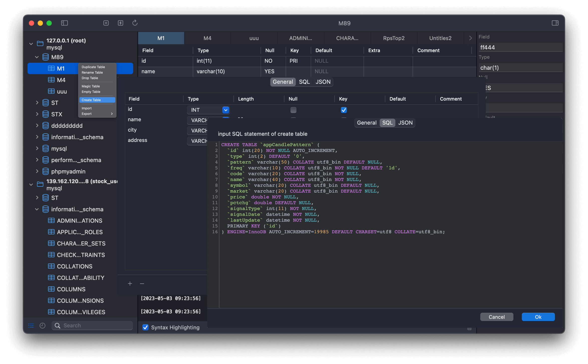Click the add new connection plus icon
This screenshot has height=364, width=588.
(x=106, y=23)
